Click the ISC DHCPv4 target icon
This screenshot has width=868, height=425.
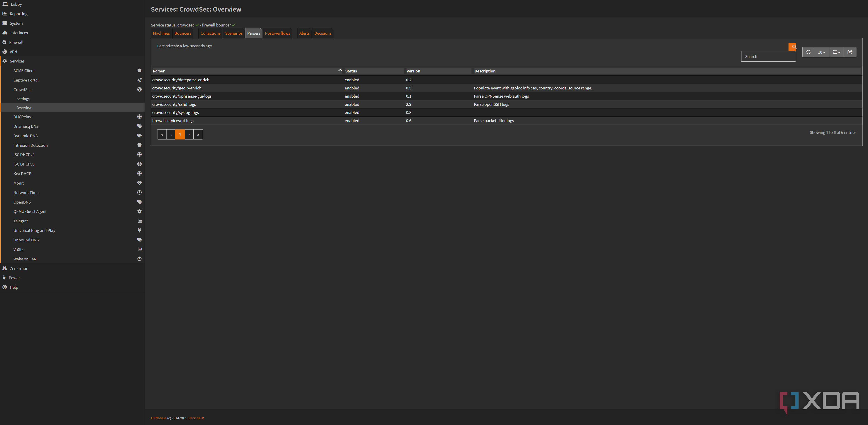140,154
